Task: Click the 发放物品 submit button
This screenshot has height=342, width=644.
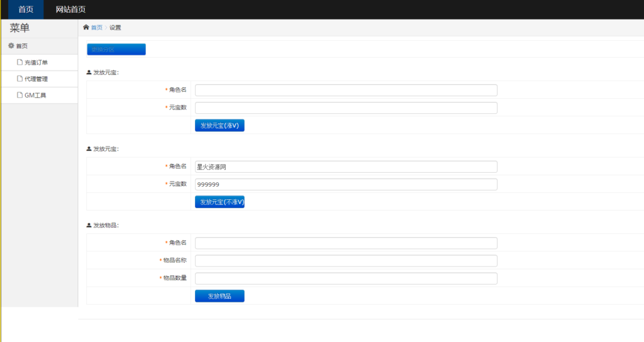Action: tap(219, 296)
